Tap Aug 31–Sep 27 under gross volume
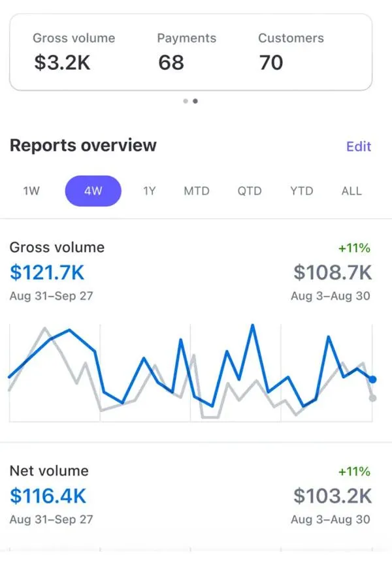The height and width of the screenshot is (561, 392). [x=51, y=296]
